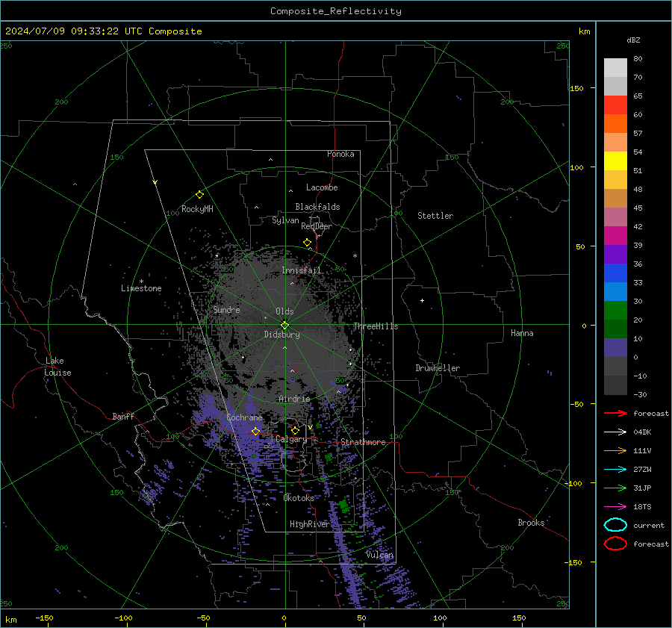The image size is (672, 628).
Task: Select the 20 dBZ green color swatch
Action: pyautogui.click(x=615, y=311)
